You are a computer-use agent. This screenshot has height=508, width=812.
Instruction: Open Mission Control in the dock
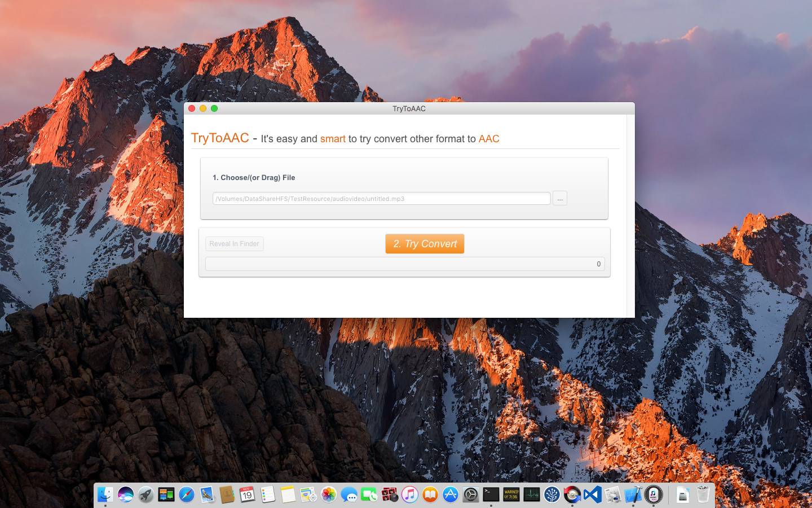point(166,495)
